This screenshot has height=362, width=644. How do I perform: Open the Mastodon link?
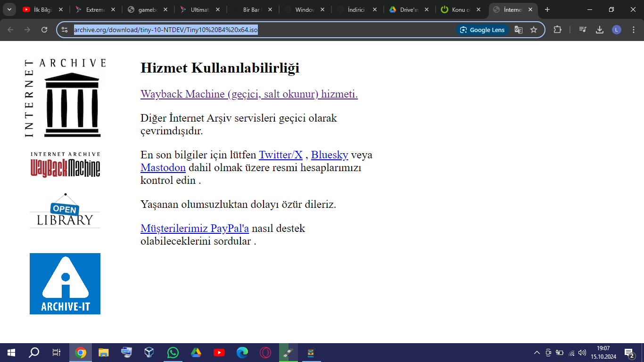[x=163, y=167]
